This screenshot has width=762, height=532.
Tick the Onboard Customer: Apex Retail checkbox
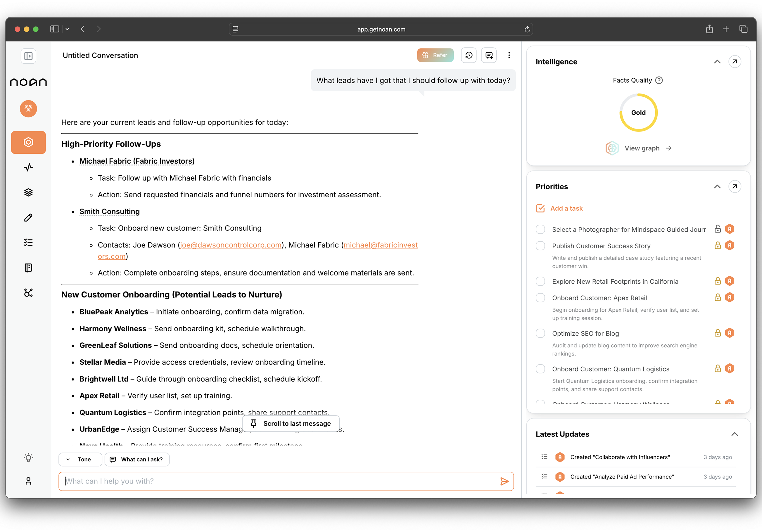pos(540,298)
